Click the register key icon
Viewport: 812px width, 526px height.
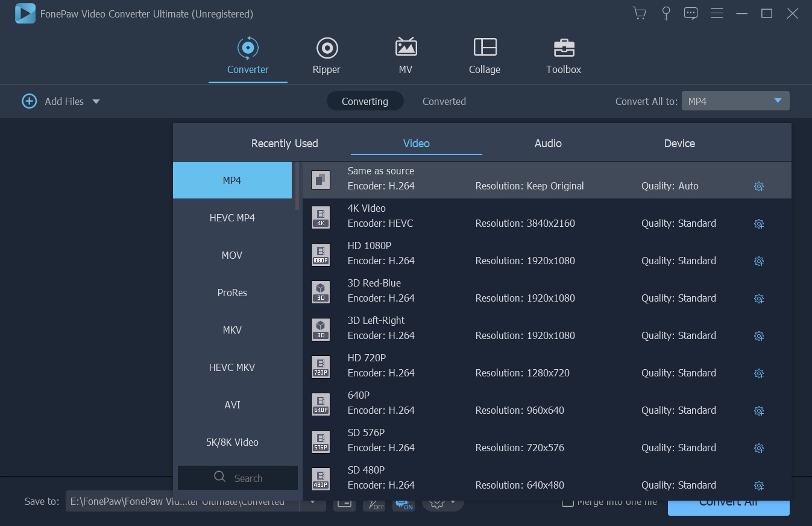click(x=666, y=13)
